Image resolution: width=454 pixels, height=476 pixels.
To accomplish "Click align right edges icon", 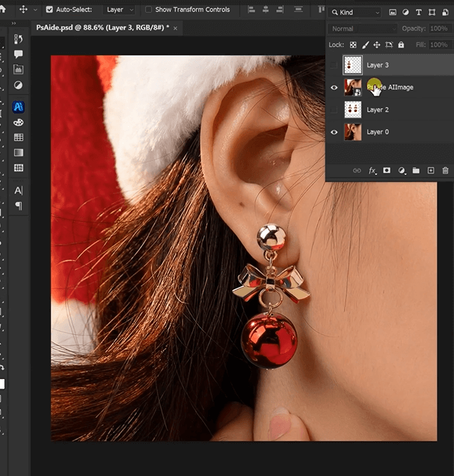I will click(280, 10).
